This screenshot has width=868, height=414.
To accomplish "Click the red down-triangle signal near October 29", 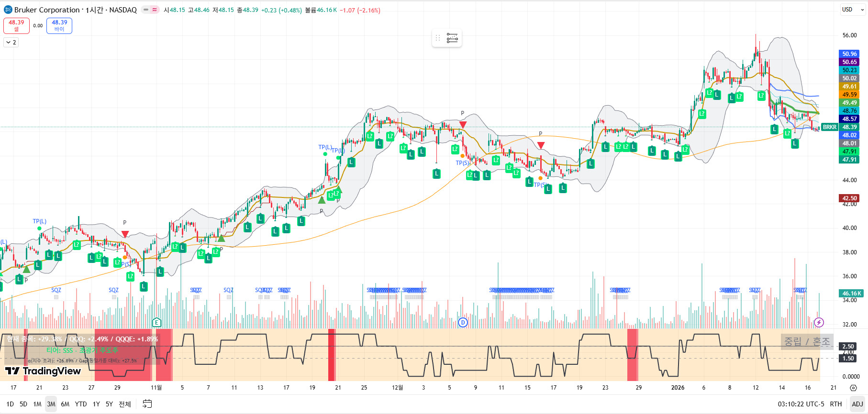I will click(x=125, y=234).
